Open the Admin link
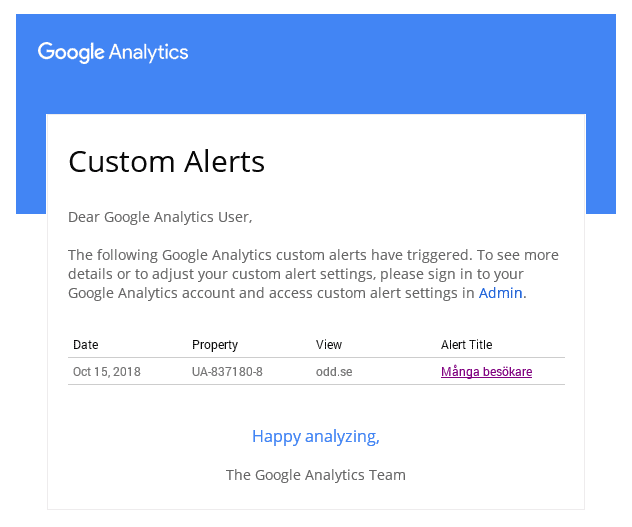 coord(500,293)
